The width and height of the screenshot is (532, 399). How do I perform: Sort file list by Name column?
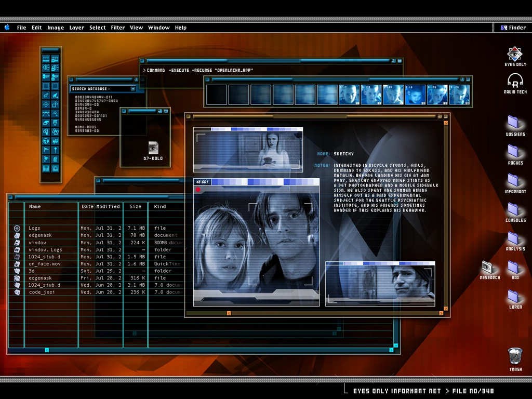coord(35,206)
